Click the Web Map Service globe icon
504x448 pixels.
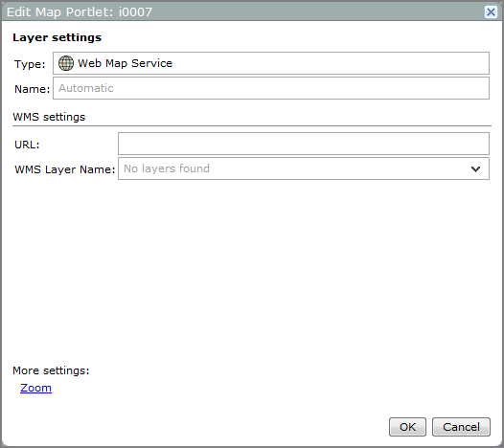coord(66,63)
